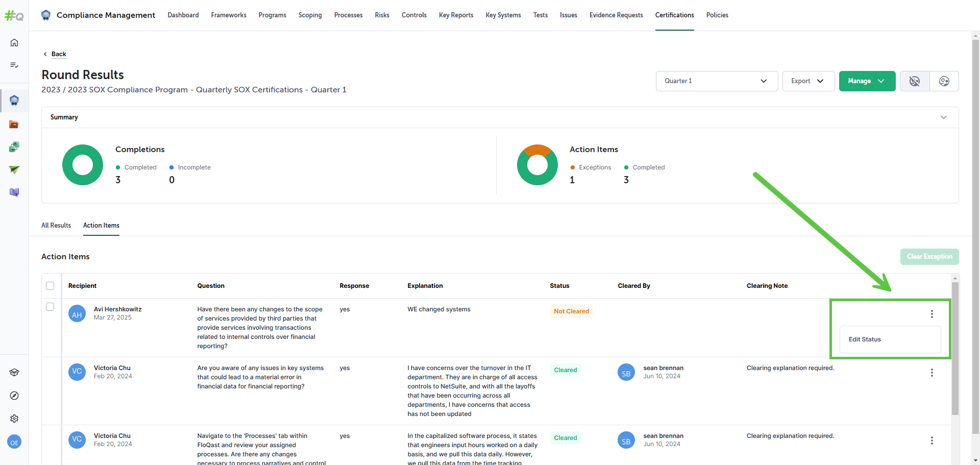The height and width of the screenshot is (465, 980).
Task: Open the Controls nav item
Action: [x=414, y=15]
